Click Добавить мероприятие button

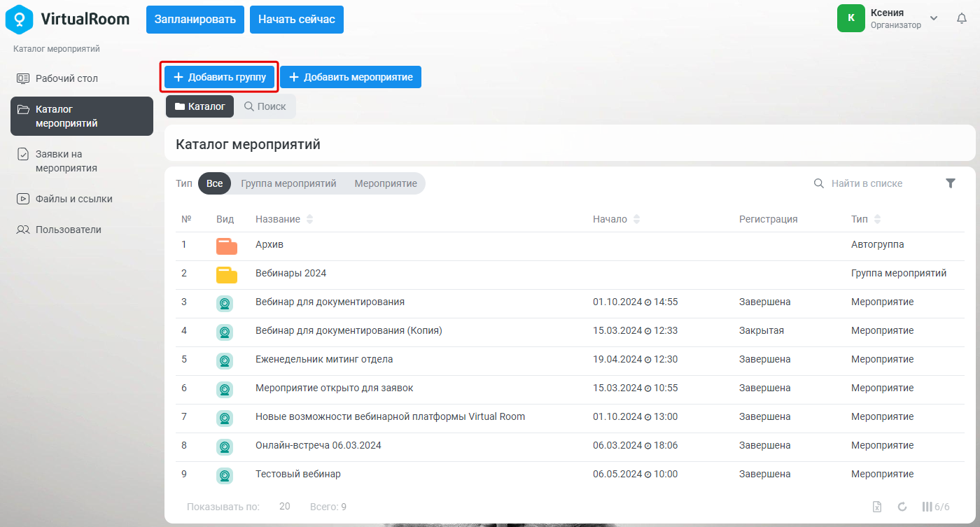(351, 77)
